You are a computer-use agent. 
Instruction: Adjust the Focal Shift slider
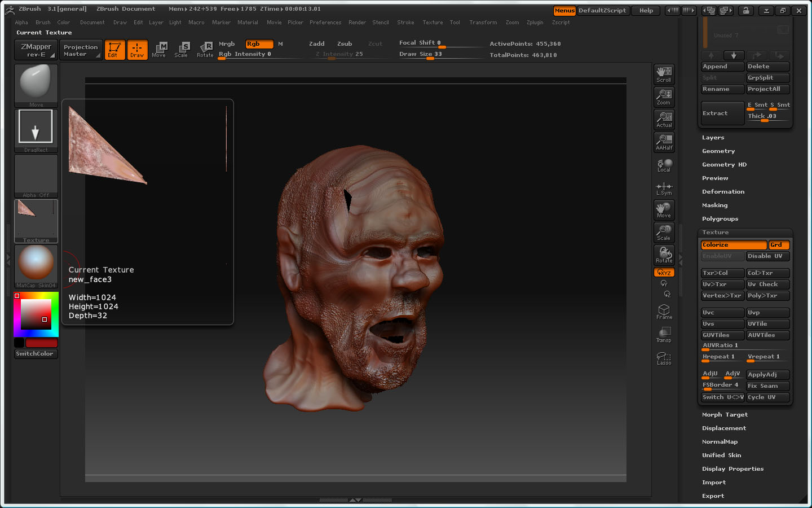(441, 43)
